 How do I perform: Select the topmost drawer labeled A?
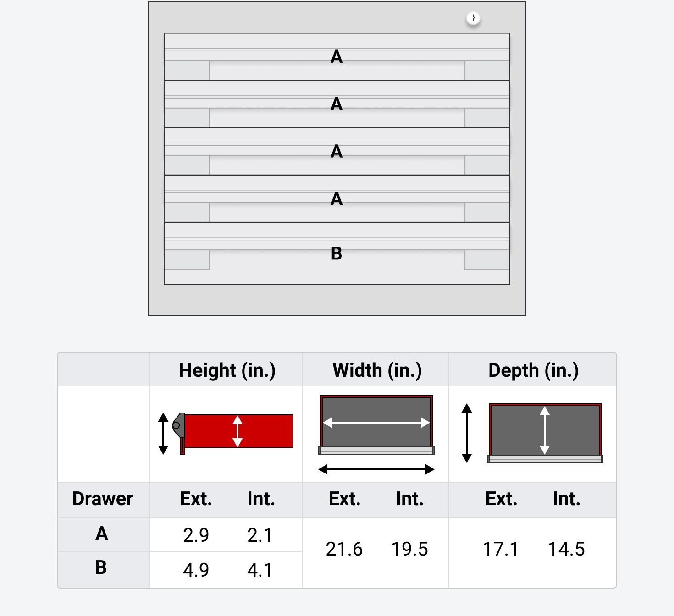pyautogui.click(x=337, y=57)
